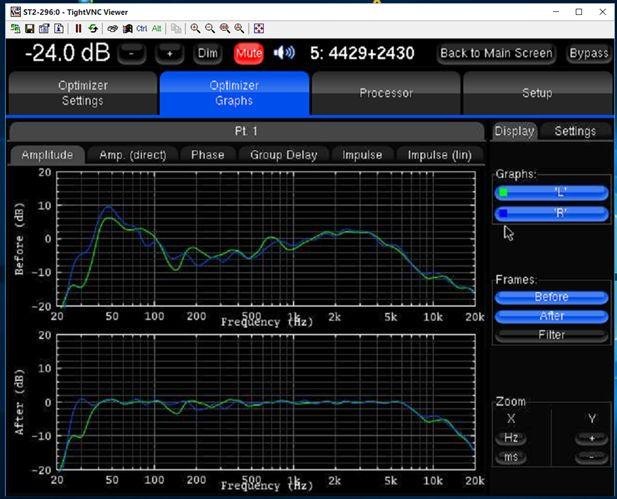Hide the Before frame

[551, 297]
